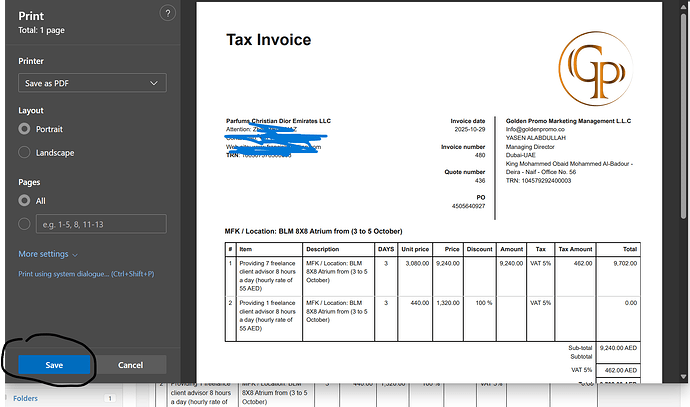The width and height of the screenshot is (690, 407).
Task: Click the Unit price column header
Action: tap(415, 249)
